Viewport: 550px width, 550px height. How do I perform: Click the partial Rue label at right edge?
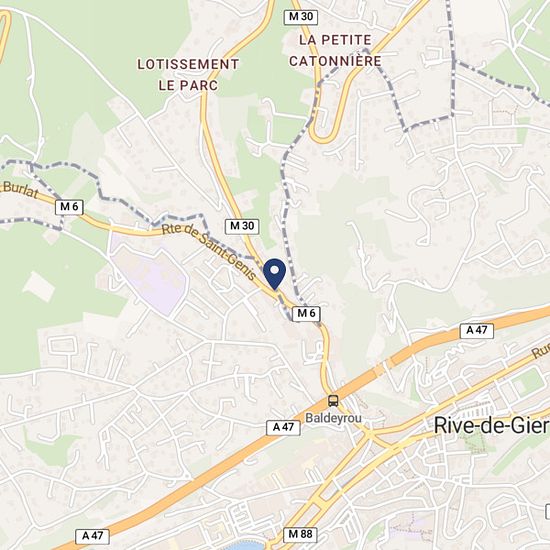(541, 351)
